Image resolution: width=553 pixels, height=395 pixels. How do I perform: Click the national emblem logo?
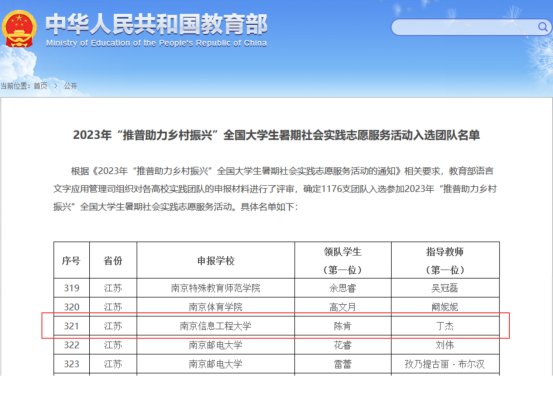19,29
